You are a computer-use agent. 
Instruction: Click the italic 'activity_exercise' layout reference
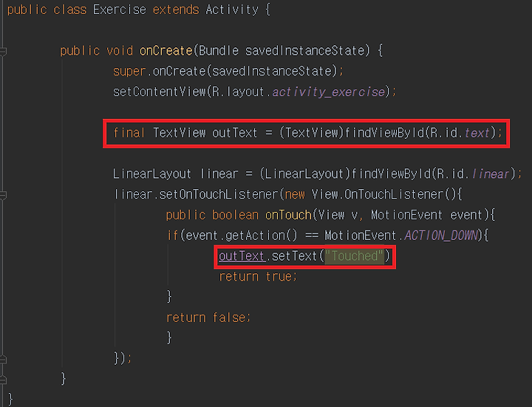coord(328,92)
